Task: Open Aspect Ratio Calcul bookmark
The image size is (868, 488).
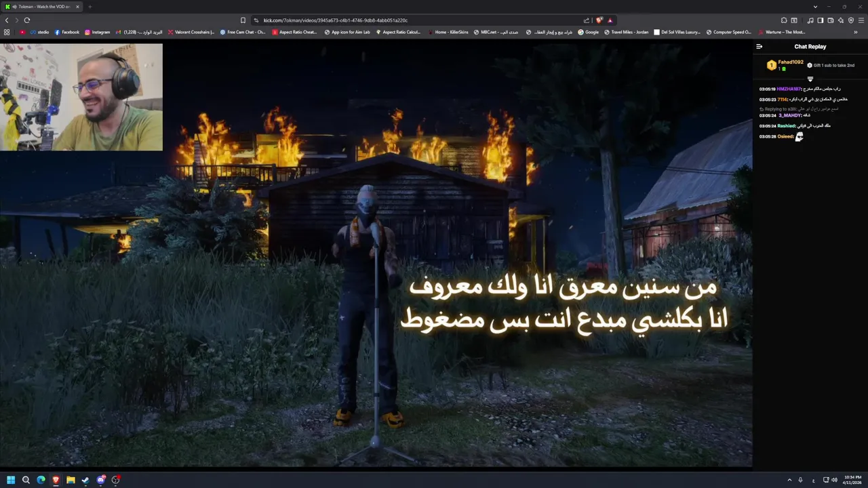Action: pos(398,32)
